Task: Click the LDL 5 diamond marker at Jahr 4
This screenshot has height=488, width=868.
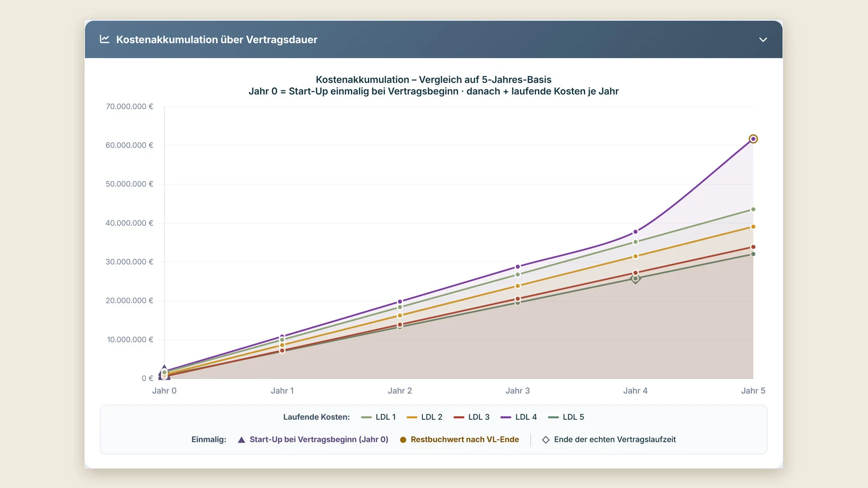Action: pyautogui.click(x=635, y=278)
